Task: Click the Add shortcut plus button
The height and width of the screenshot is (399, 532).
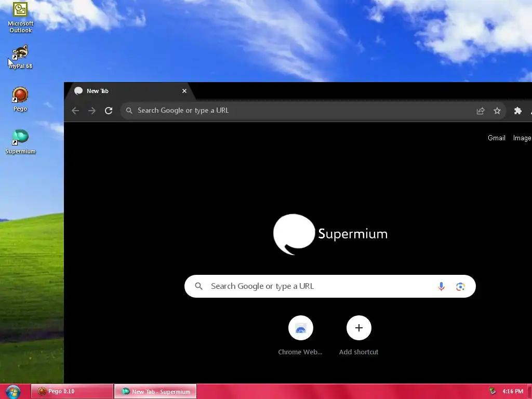Action: tap(359, 328)
